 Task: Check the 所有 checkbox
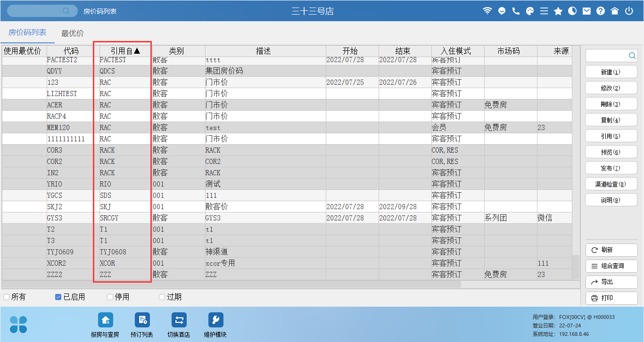click(x=7, y=297)
